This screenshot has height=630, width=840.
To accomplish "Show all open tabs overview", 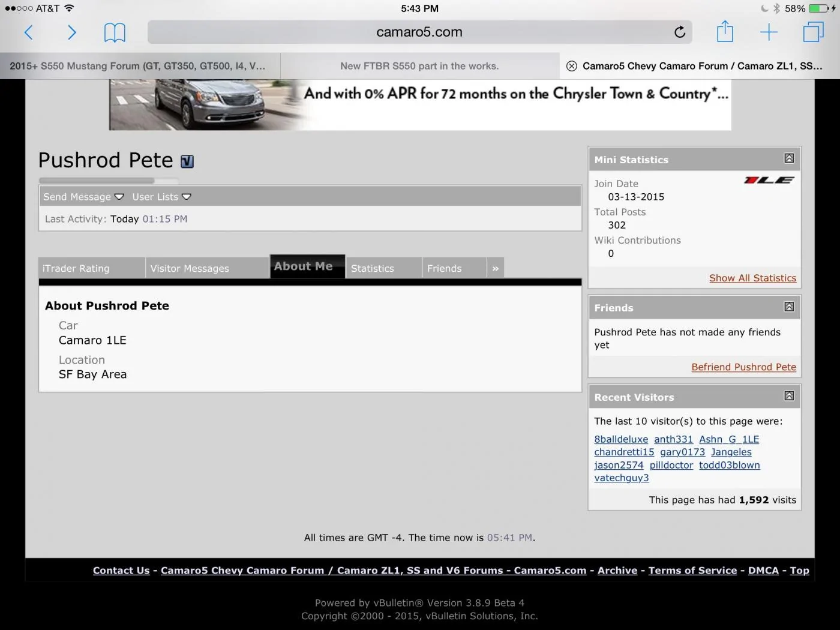I will coord(813,32).
